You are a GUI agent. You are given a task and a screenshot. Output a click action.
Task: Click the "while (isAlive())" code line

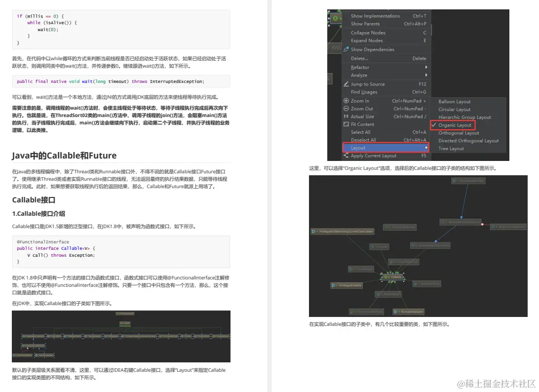coord(52,23)
